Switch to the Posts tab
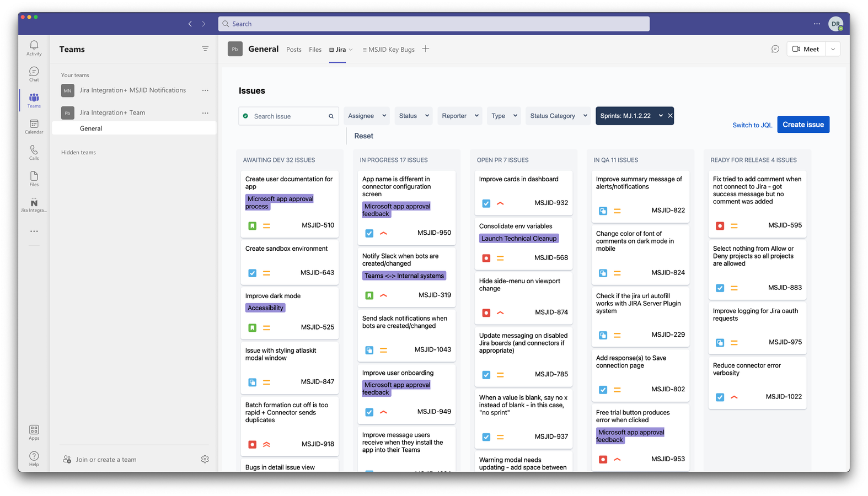 pos(294,50)
